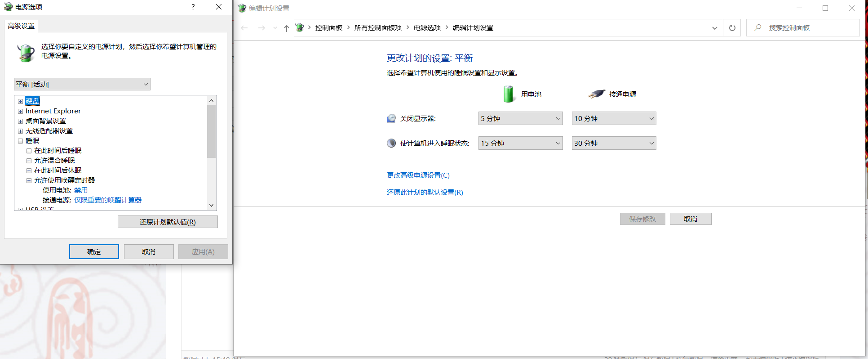The image size is (868, 359).
Task: Click the tree list scrollbar thumb
Action: (x=212, y=131)
